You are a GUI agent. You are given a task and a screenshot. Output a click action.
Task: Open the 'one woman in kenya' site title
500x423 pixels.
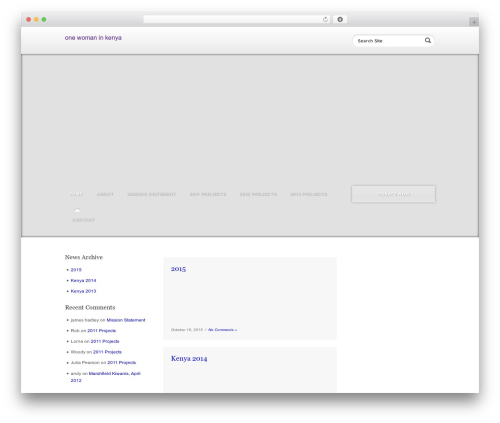pos(93,38)
